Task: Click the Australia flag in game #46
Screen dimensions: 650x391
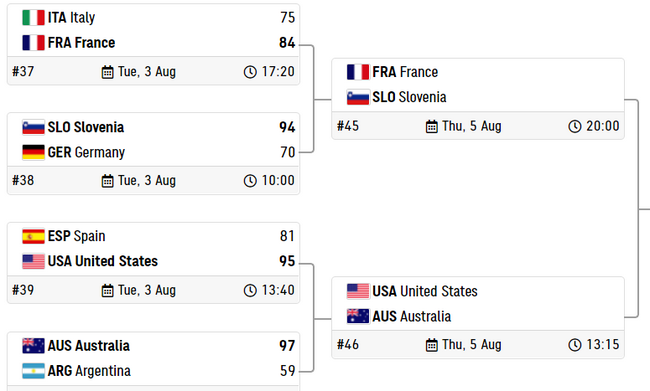Action: coord(358,316)
